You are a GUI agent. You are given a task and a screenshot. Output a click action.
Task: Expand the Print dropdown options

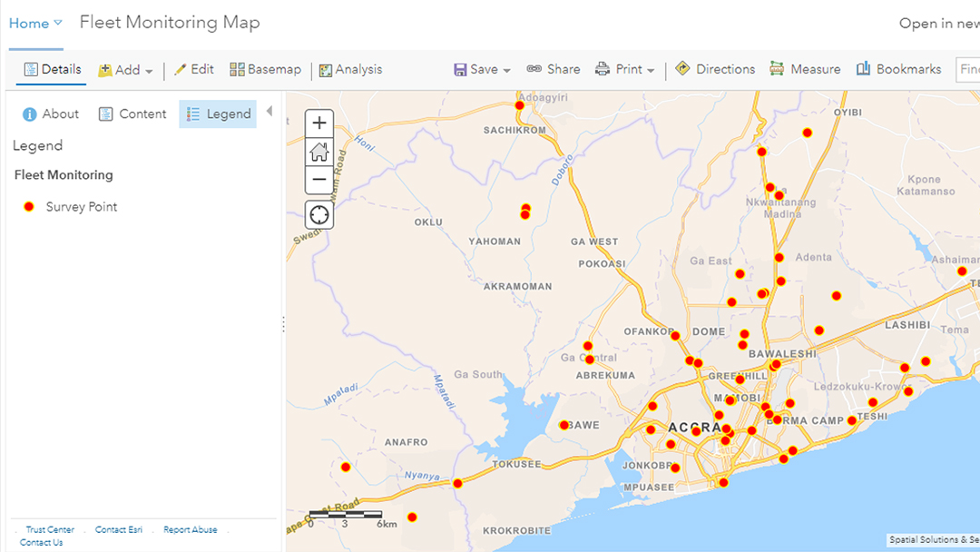click(x=625, y=70)
